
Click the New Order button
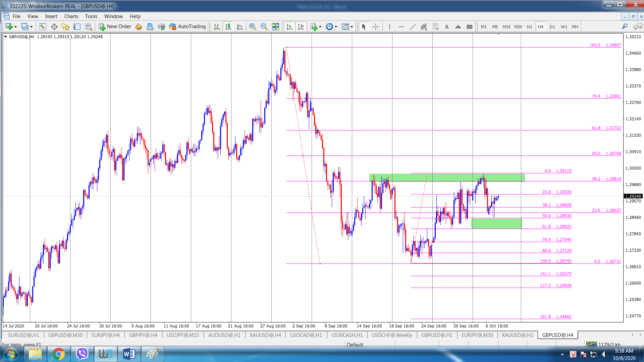click(115, 26)
